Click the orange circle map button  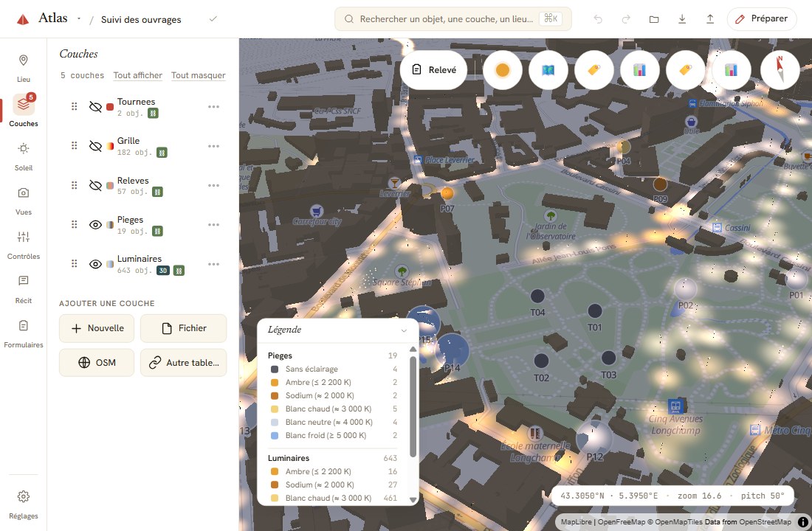coord(502,70)
